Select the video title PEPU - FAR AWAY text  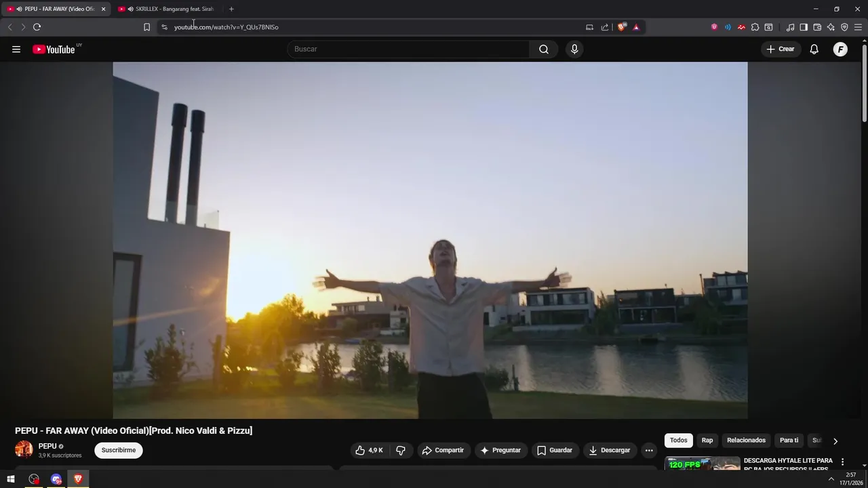pos(134,430)
